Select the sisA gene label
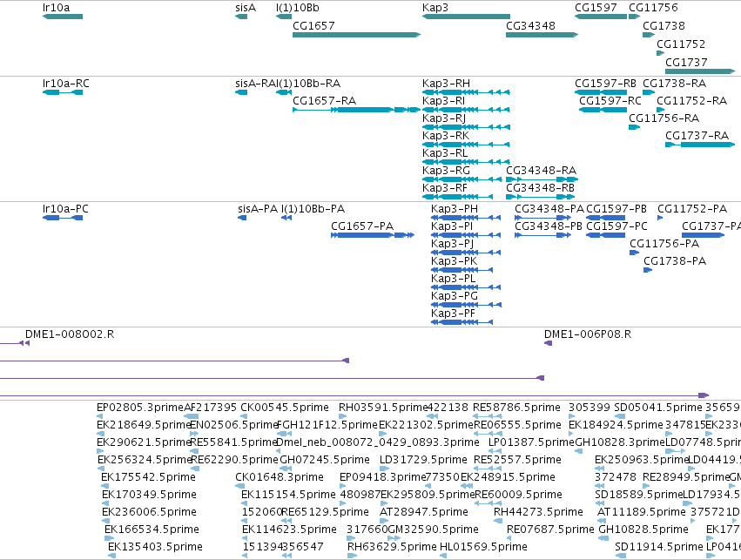Screen dimensions: 741x560 [x=246, y=8]
